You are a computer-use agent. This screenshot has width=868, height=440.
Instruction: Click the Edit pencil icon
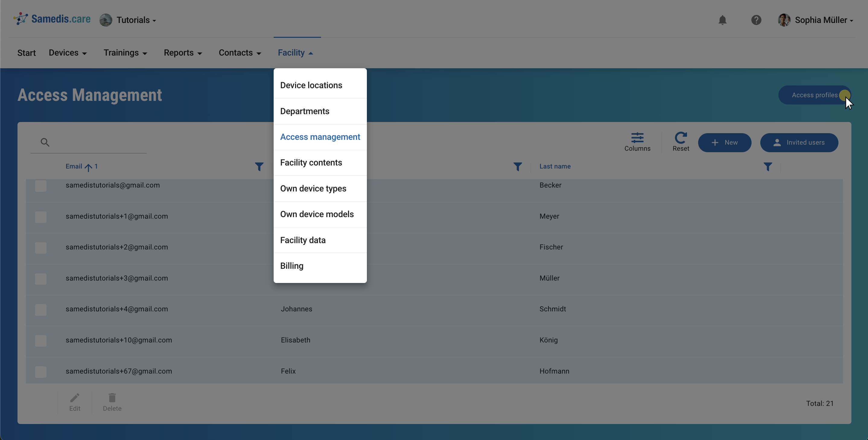click(75, 398)
